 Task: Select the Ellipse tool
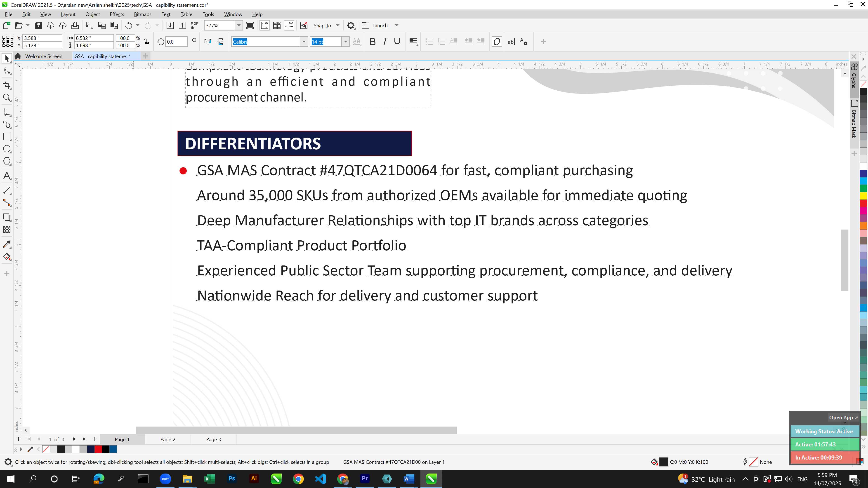[7, 149]
